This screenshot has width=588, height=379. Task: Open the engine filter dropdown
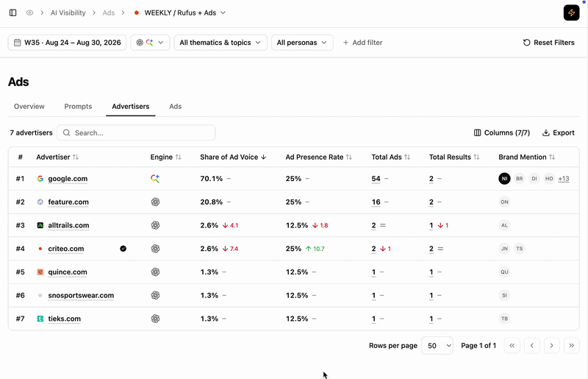tap(150, 43)
